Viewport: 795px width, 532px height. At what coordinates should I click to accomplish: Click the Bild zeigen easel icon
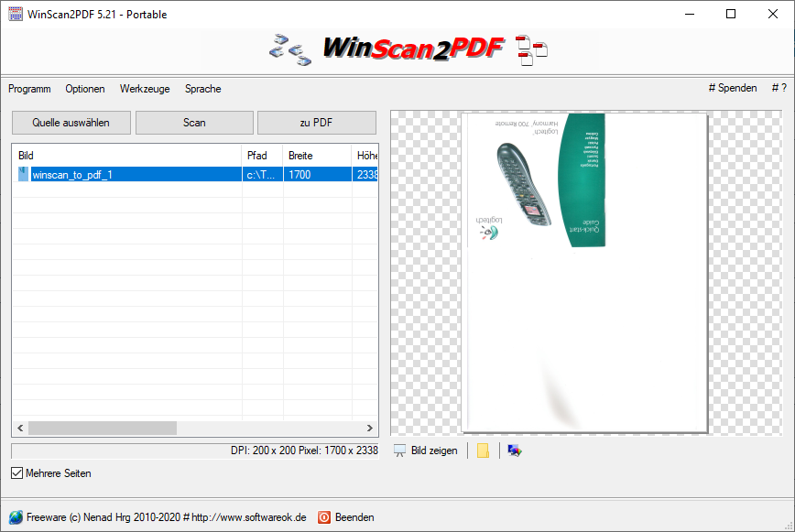[399, 451]
